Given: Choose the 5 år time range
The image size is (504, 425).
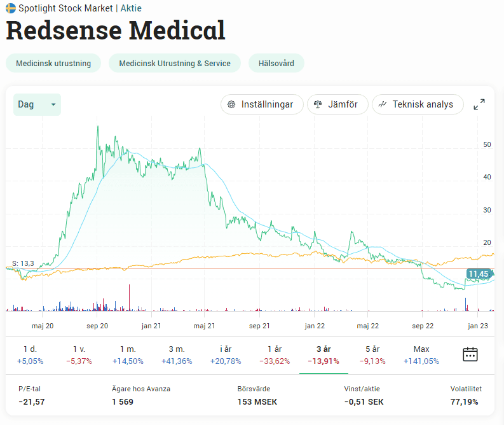Looking at the screenshot, I should coord(372,354).
